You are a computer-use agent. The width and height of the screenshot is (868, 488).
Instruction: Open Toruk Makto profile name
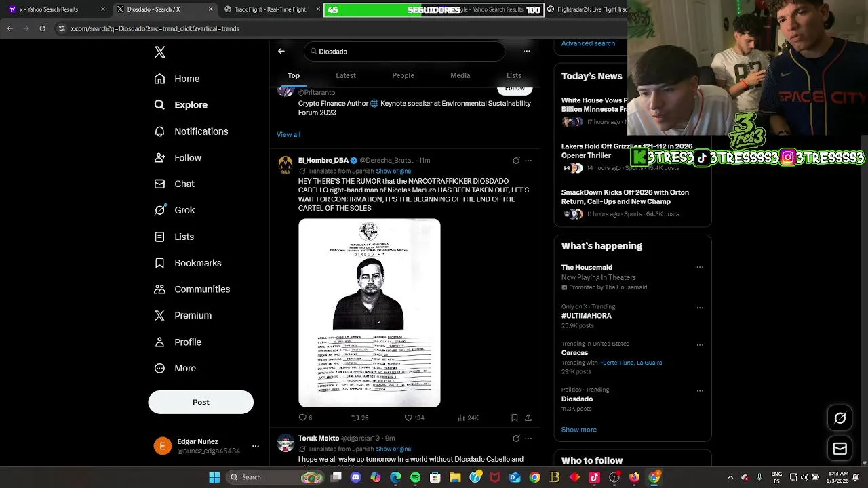(x=319, y=439)
